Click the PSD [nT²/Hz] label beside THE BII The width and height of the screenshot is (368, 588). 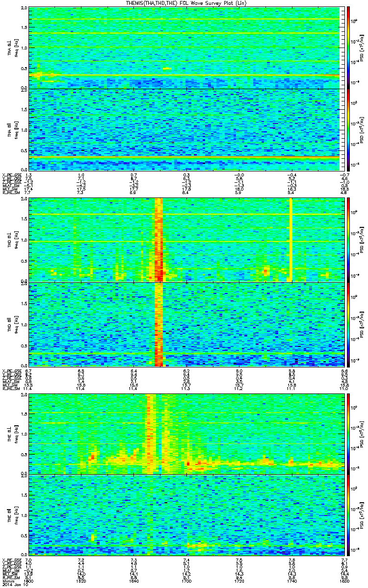362,515
